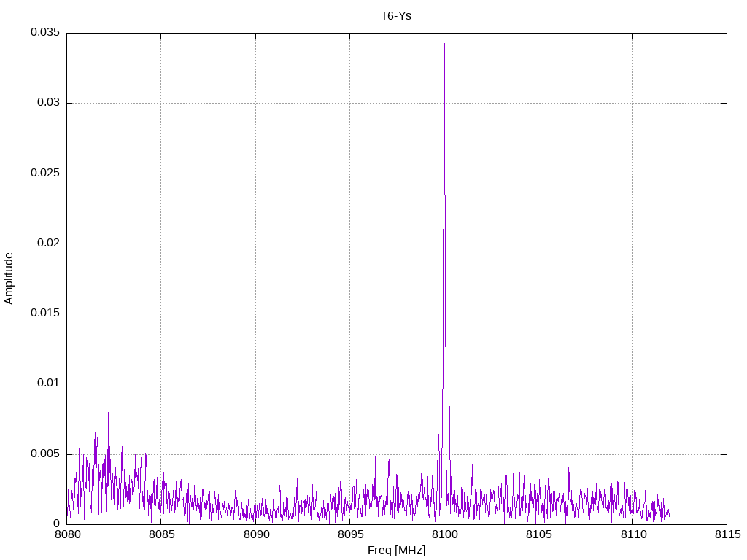Click the Amplitude y-axis label
This screenshot has width=747, height=560.
pyautogui.click(x=9, y=279)
